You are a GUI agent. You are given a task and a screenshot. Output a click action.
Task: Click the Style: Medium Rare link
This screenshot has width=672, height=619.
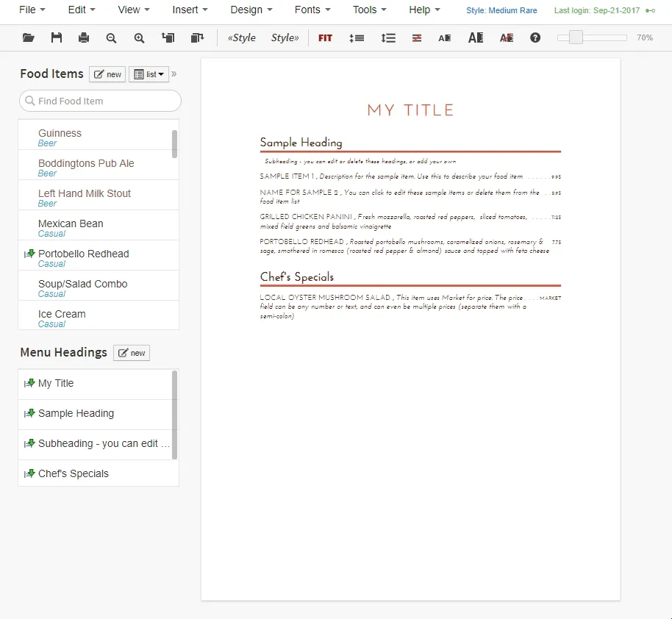pyautogui.click(x=501, y=10)
